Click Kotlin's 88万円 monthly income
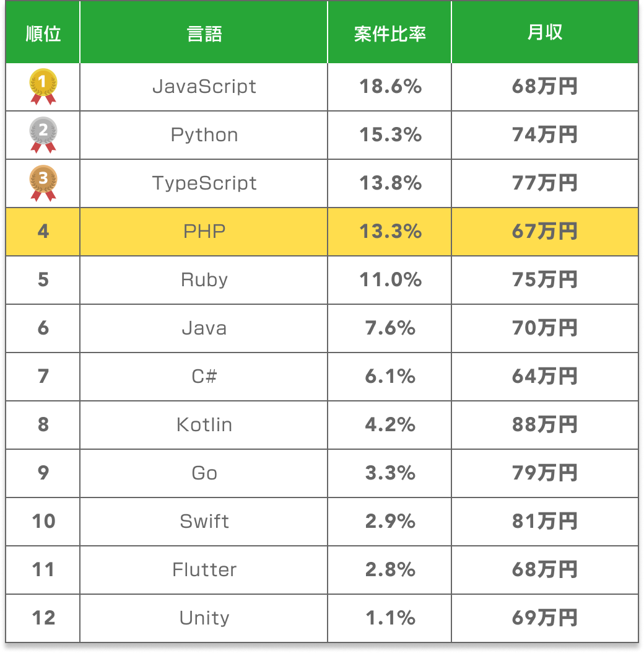The width and height of the screenshot is (644, 653). 545,425
